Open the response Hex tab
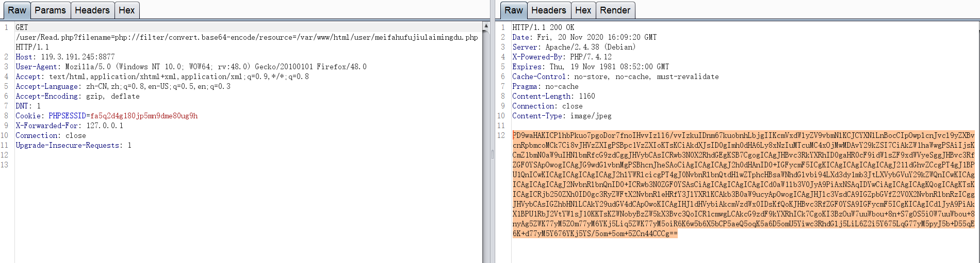The height and width of the screenshot is (263, 980). (x=583, y=10)
